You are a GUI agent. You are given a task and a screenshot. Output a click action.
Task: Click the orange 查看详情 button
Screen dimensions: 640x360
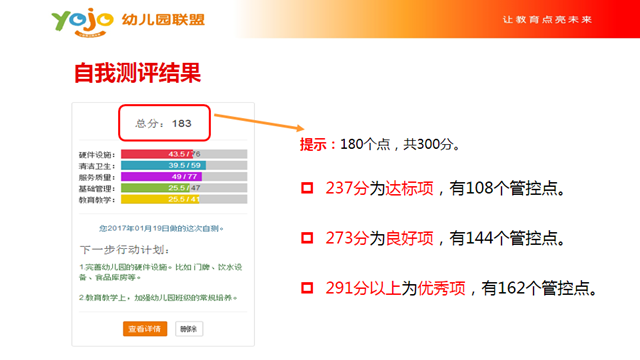[x=145, y=329]
